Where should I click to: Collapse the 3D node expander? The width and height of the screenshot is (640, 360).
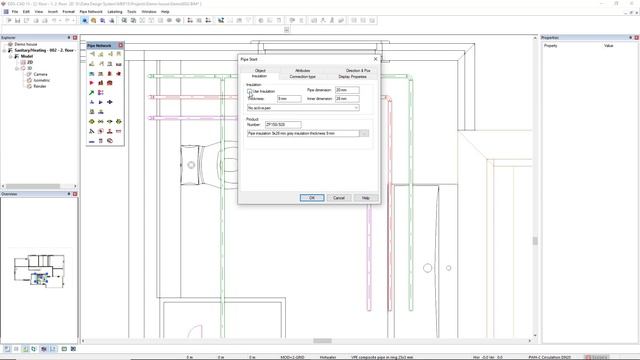tap(17, 69)
